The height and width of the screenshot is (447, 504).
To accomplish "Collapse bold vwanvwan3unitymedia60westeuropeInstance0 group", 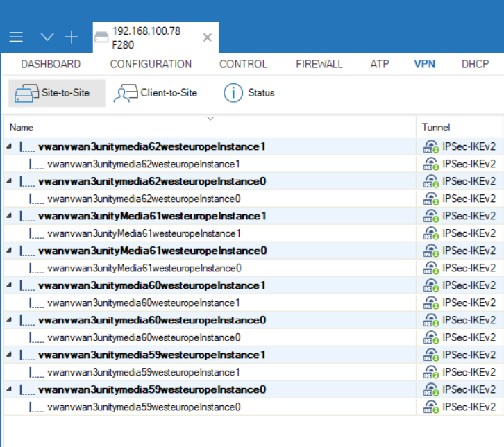I will tap(9, 320).
